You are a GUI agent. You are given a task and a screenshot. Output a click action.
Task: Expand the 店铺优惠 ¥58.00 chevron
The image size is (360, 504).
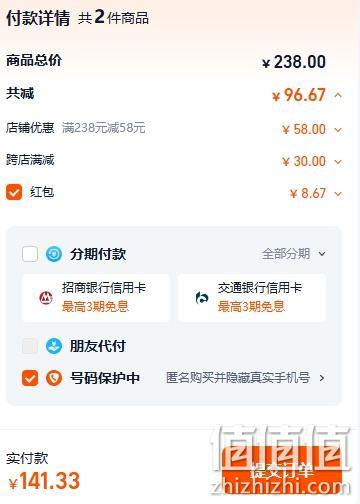pyautogui.click(x=338, y=130)
